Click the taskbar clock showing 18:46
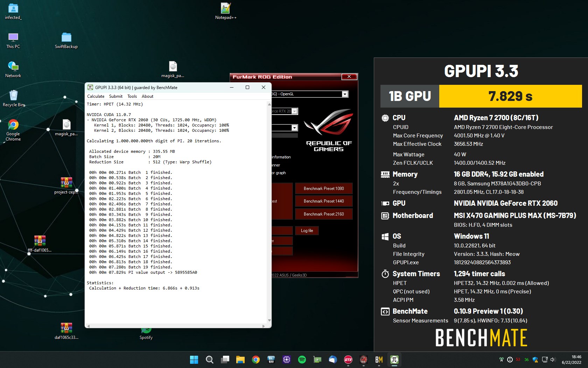Image resolution: width=588 pixels, height=368 pixels. pyautogui.click(x=571, y=360)
